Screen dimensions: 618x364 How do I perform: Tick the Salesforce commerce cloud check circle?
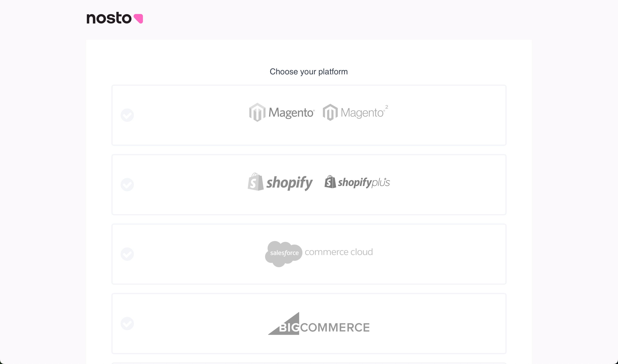127,254
